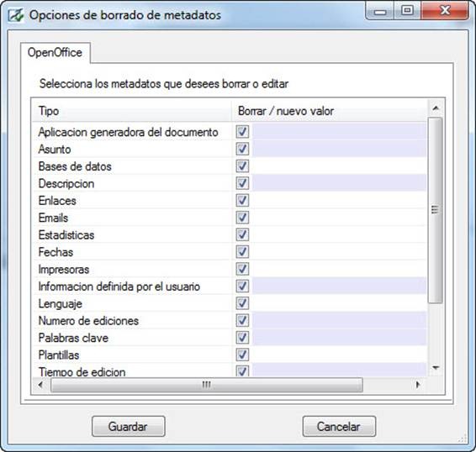Toggle Aplicacion generadora del documento checkbox

(x=242, y=132)
